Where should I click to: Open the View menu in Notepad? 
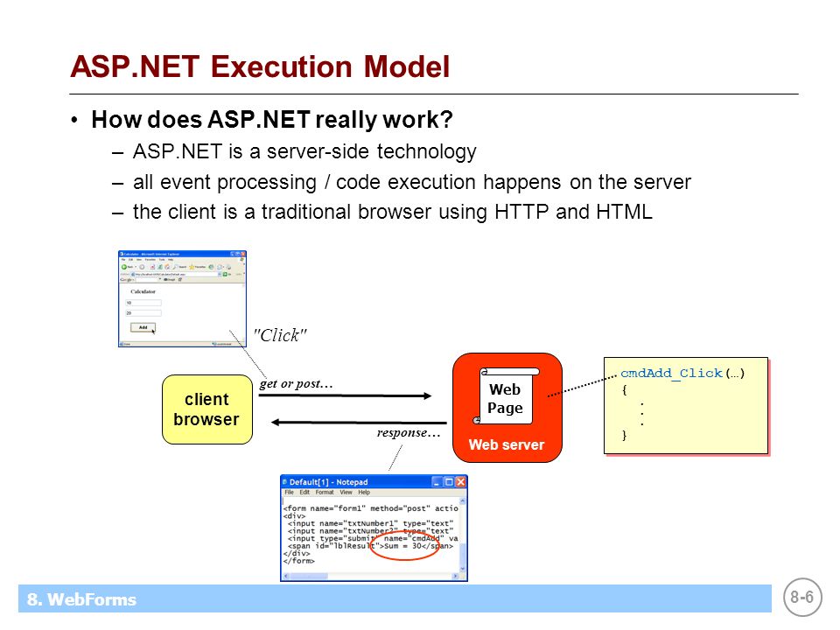[x=346, y=493]
